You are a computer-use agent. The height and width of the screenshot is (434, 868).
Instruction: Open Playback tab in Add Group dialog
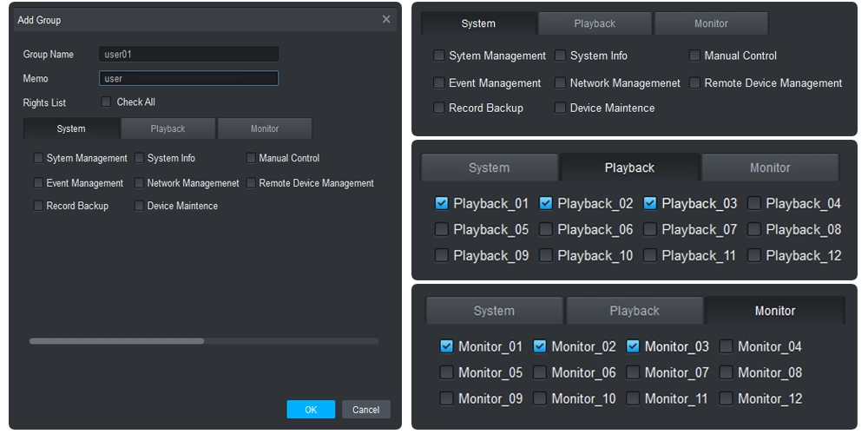[168, 128]
